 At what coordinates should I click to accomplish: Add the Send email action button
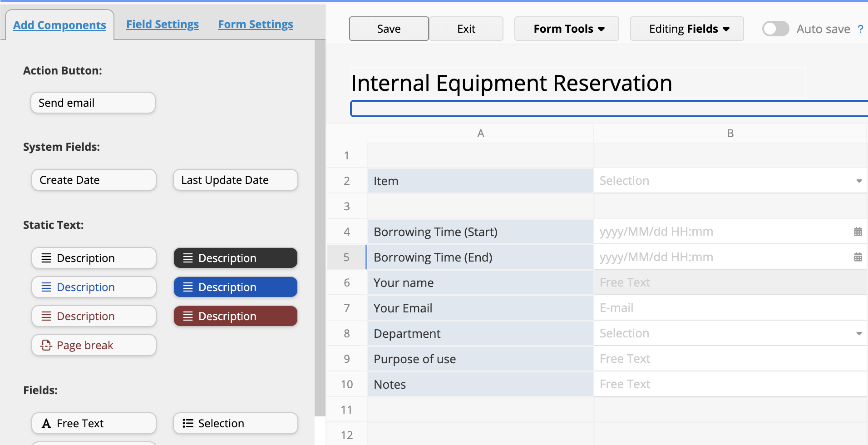(x=93, y=103)
